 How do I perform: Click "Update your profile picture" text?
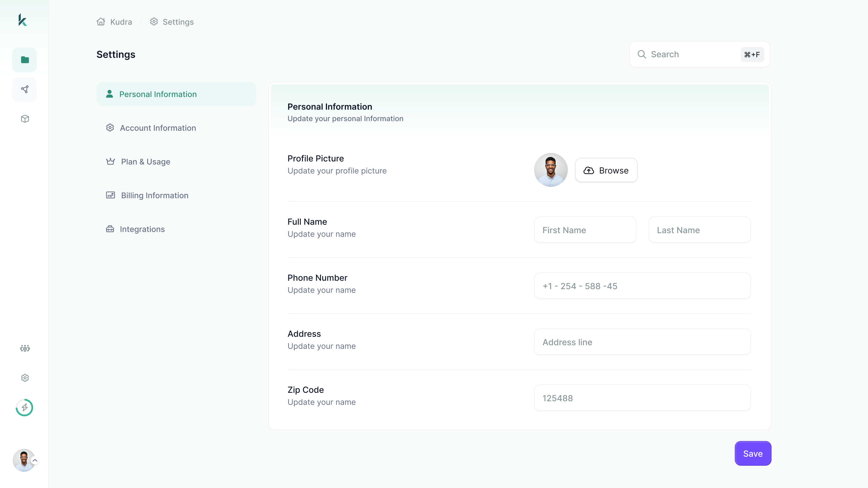[337, 171]
